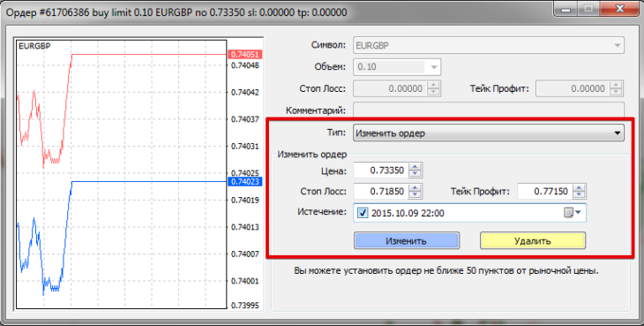Minimize the order dialog window
The height and width of the screenshot is (326, 644).
pyautogui.click(x=565, y=9)
